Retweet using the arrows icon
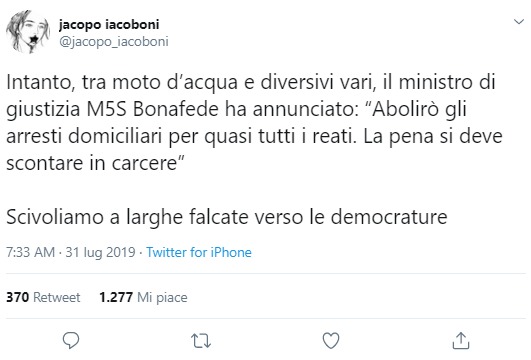 (201, 341)
